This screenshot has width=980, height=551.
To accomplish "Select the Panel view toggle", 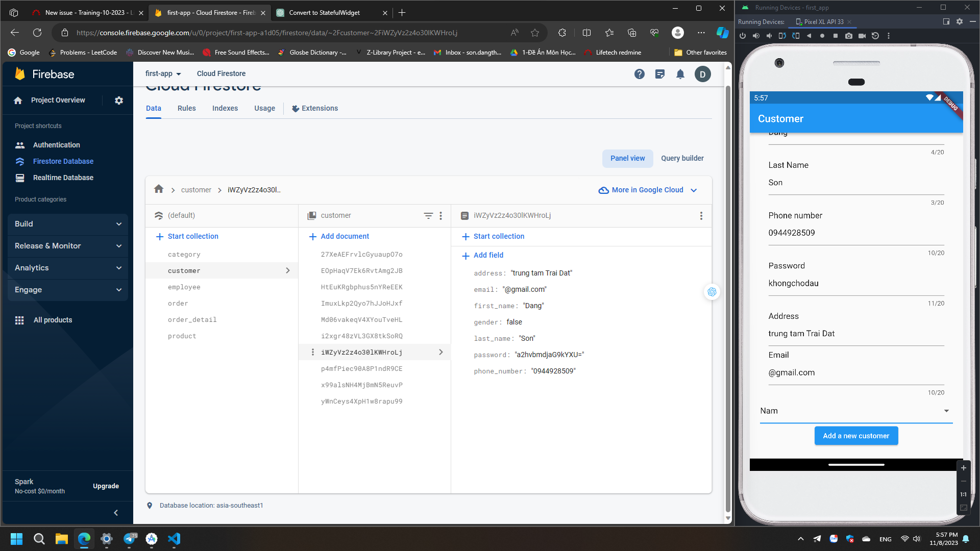I will click(627, 158).
